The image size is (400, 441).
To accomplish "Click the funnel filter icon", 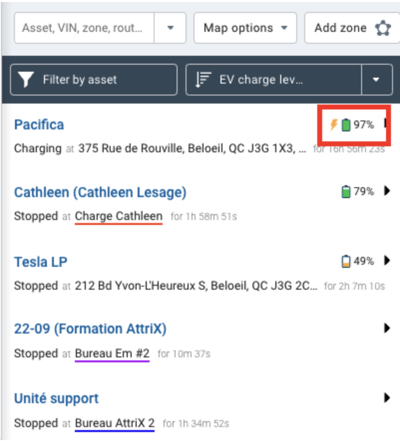I will coord(25,80).
